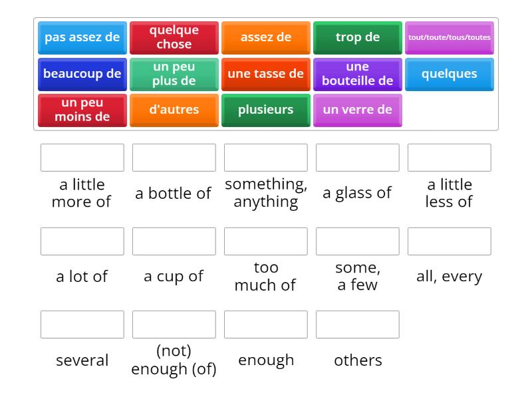
Task: Click the "quelques" tile
Action: [x=450, y=74]
